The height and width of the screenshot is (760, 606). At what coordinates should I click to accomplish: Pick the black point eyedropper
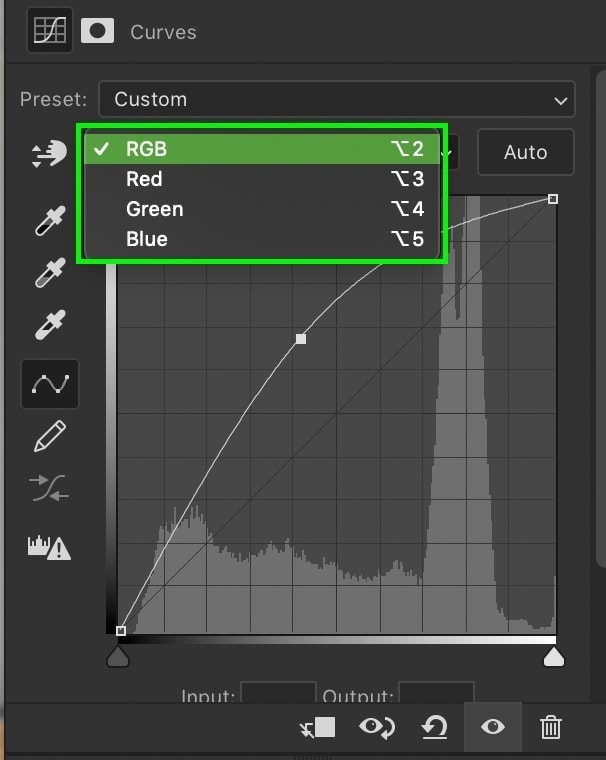[50, 221]
